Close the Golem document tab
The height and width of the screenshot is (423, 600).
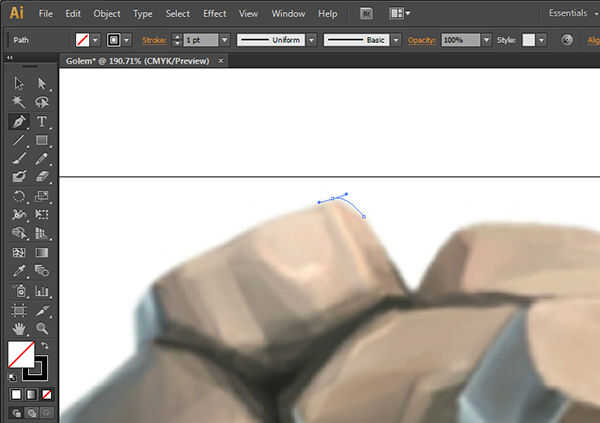[221, 61]
